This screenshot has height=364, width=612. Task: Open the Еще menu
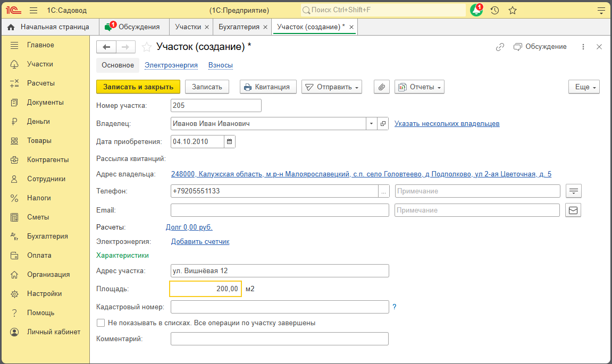pyautogui.click(x=584, y=87)
